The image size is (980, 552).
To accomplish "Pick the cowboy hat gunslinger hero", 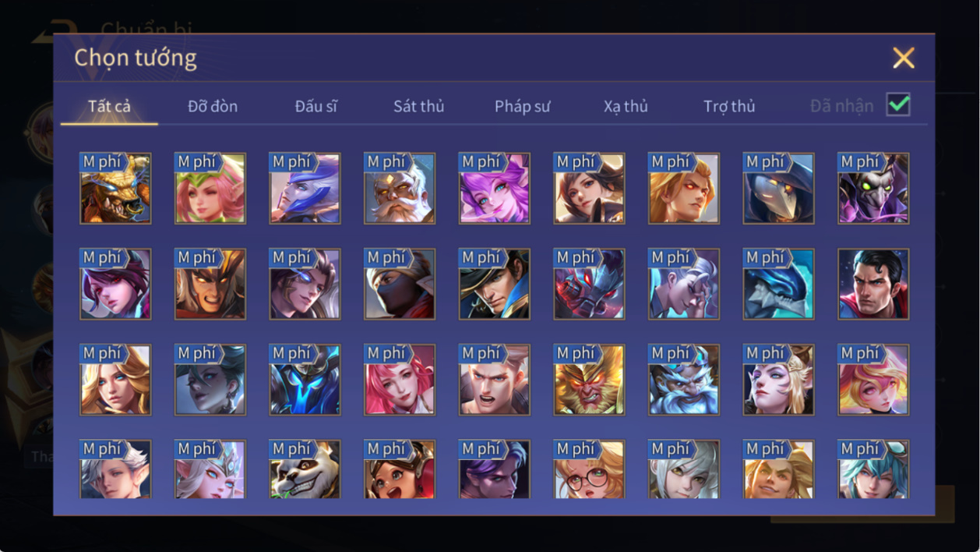I will pos(494,285).
